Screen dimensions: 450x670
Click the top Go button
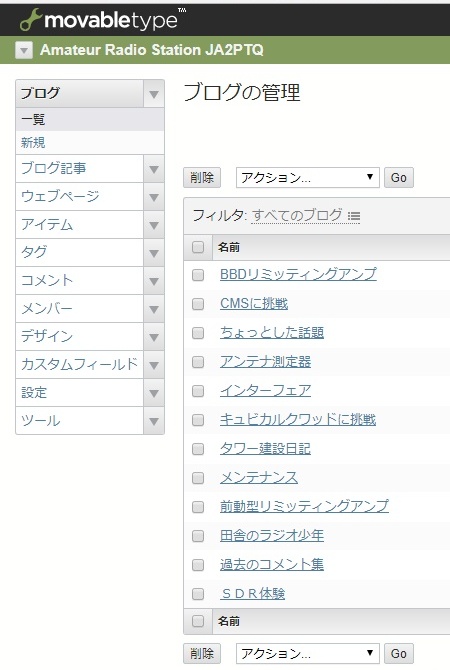(x=399, y=177)
